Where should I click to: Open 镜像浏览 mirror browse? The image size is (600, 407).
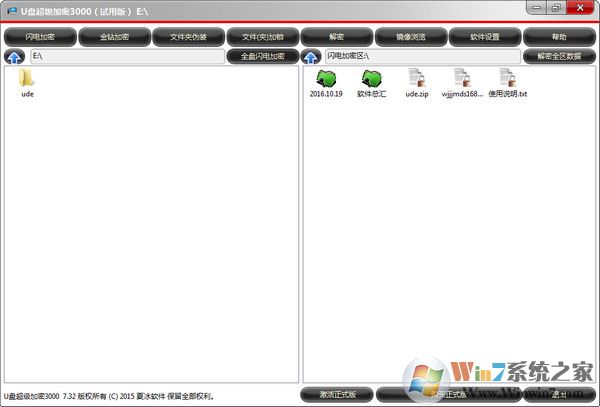(411, 37)
